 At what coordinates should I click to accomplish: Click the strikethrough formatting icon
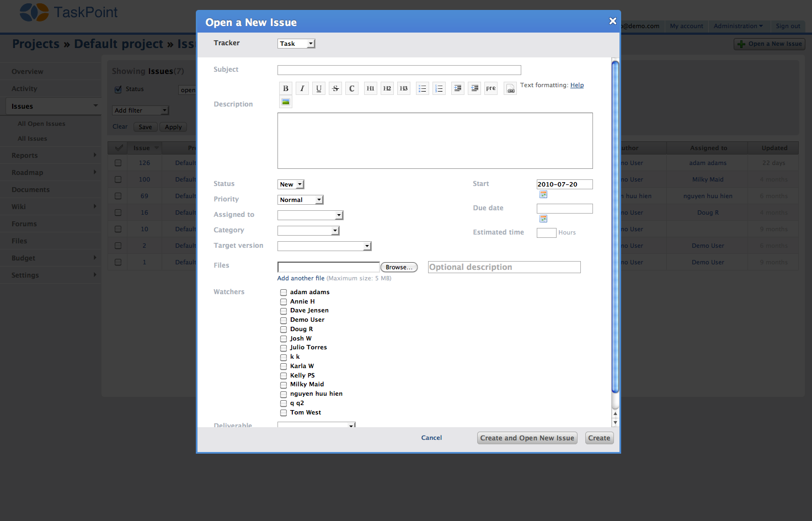335,88
